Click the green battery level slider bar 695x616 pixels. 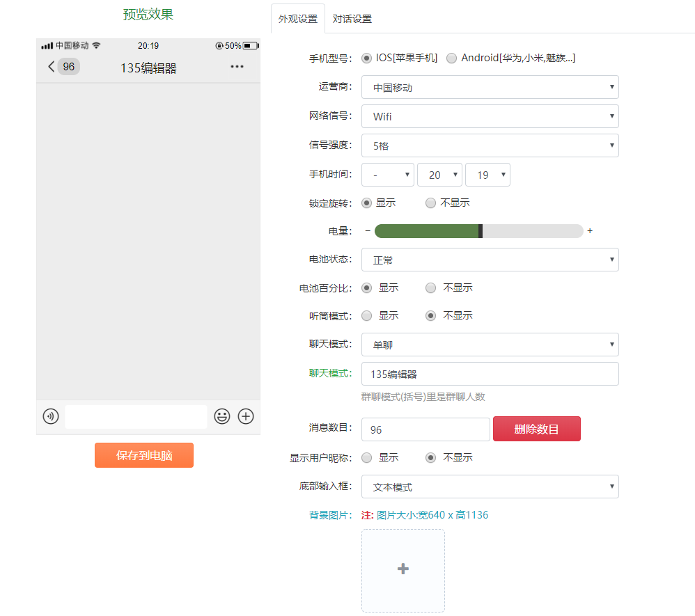[426, 231]
